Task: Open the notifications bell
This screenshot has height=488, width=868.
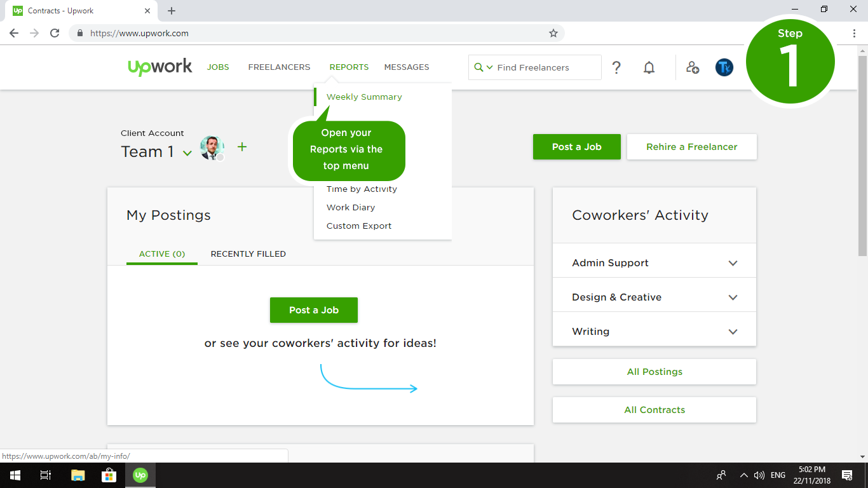Action: (649, 67)
